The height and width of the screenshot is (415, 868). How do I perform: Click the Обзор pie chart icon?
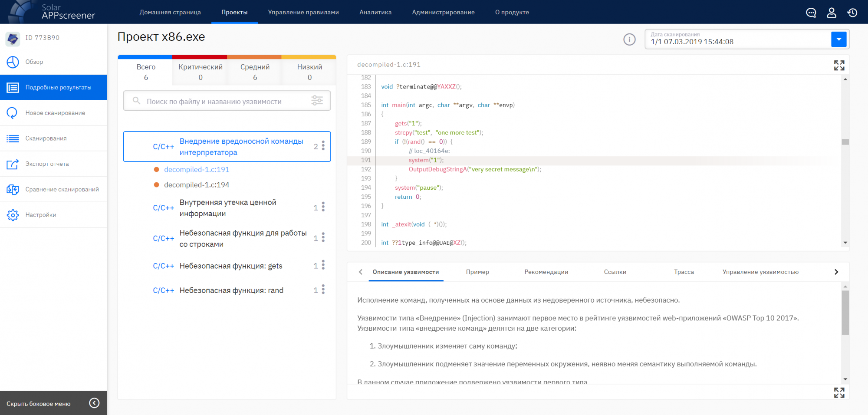[x=13, y=62]
